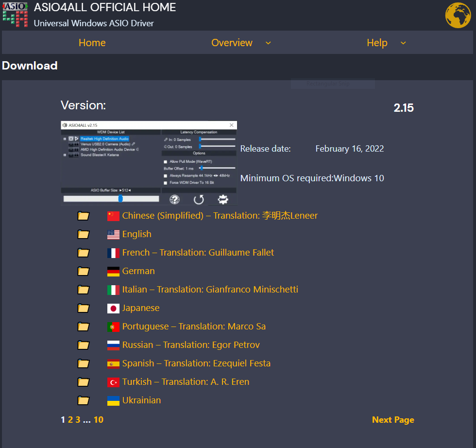476x448 pixels.
Task: Click the ASIO4ALL logo icon
Action: pos(15,14)
